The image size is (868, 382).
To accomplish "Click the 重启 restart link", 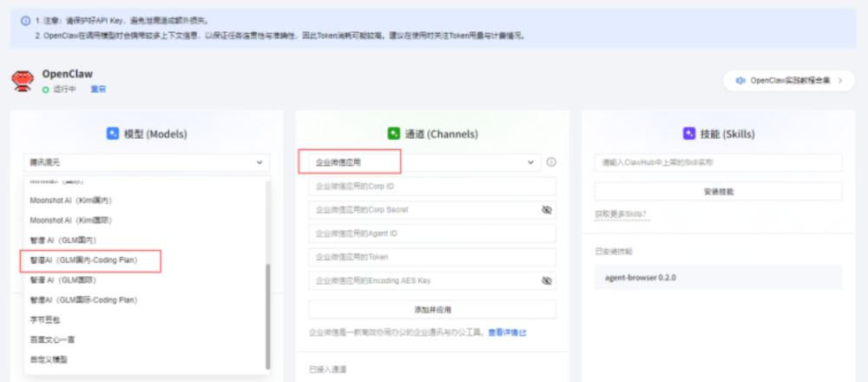I will [x=99, y=89].
